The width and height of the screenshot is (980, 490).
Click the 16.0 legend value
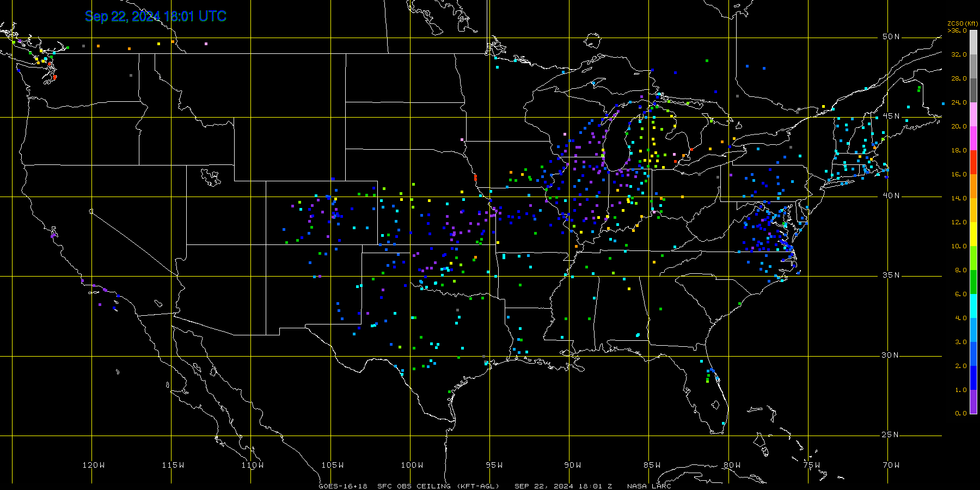(959, 174)
